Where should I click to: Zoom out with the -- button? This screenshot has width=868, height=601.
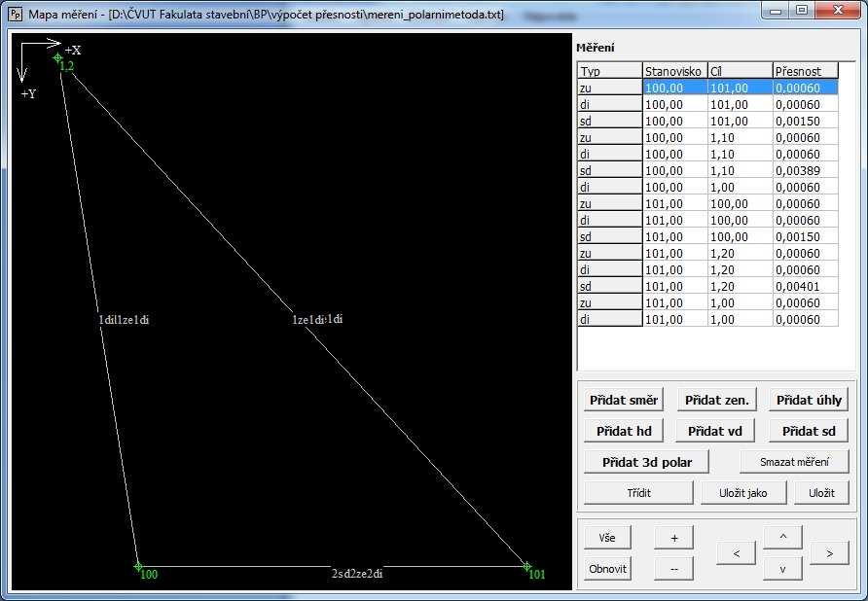673,568
